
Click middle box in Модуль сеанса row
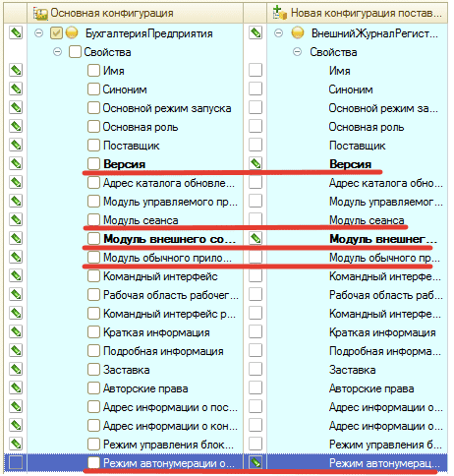point(255,220)
